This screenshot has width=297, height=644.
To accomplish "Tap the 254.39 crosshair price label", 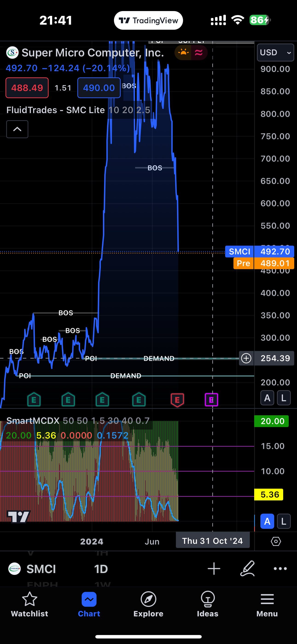I will [x=274, y=358].
